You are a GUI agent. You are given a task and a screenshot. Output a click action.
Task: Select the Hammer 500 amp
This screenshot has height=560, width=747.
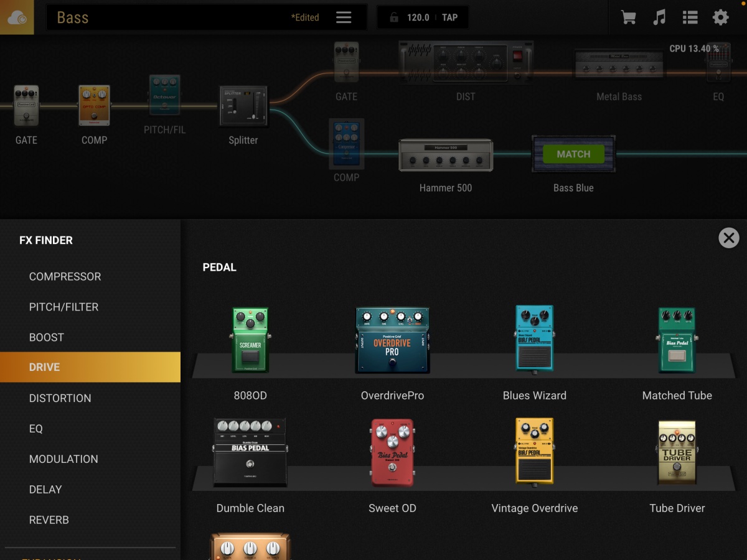(x=446, y=154)
